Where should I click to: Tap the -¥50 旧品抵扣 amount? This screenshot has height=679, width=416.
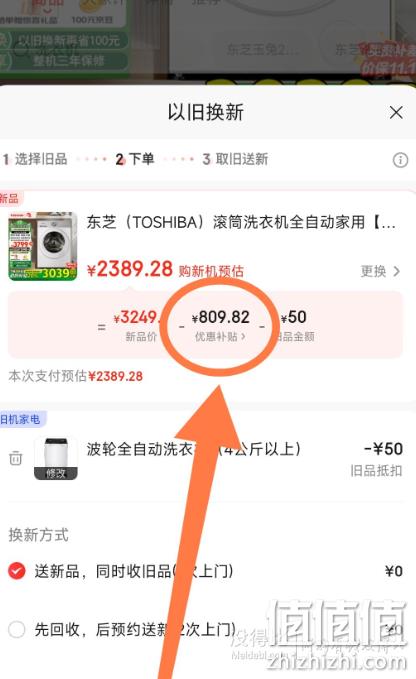coord(384,449)
